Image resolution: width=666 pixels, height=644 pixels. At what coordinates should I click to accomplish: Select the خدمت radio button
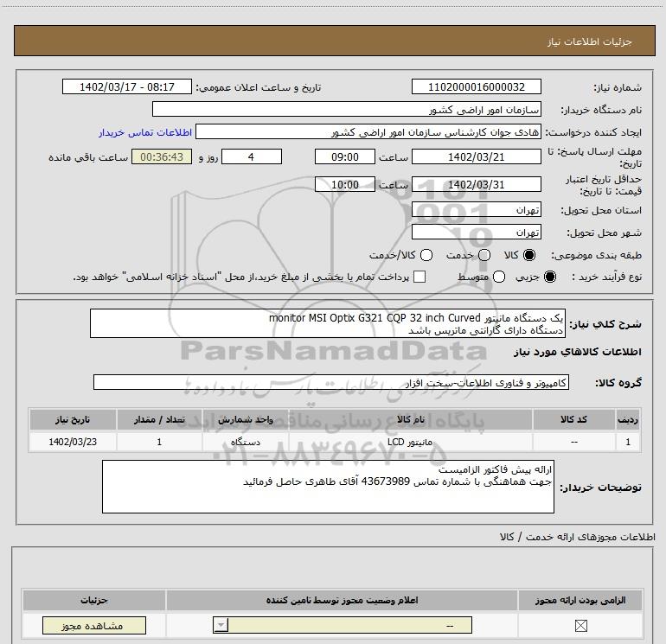click(x=484, y=255)
